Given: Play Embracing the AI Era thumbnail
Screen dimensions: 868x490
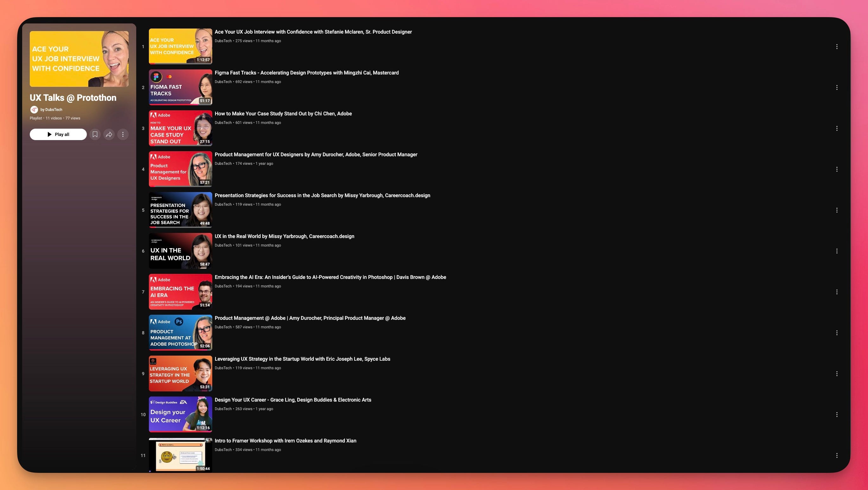Looking at the screenshot, I should [181, 292].
